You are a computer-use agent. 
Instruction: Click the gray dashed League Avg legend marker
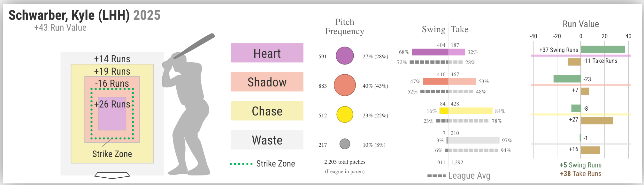[436, 176]
